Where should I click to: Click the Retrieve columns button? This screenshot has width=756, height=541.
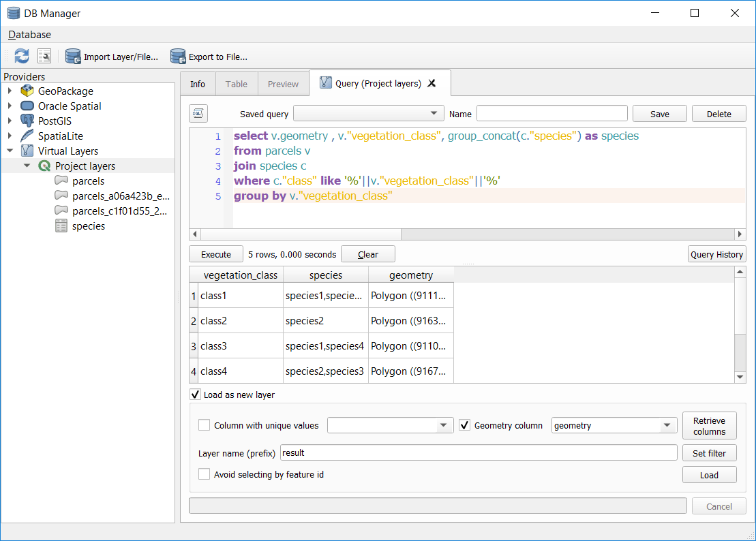(709, 425)
